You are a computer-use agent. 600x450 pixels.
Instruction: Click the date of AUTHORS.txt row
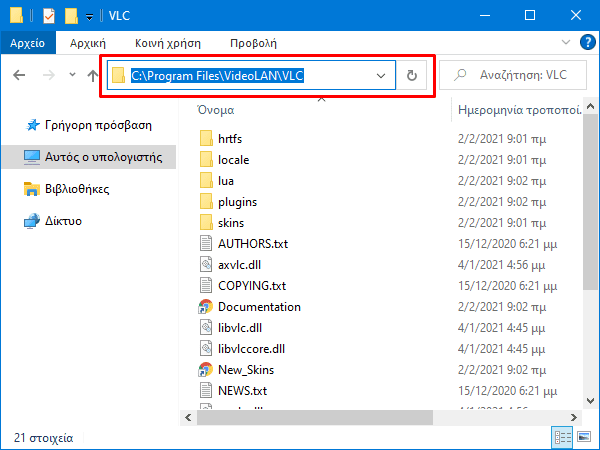507,244
